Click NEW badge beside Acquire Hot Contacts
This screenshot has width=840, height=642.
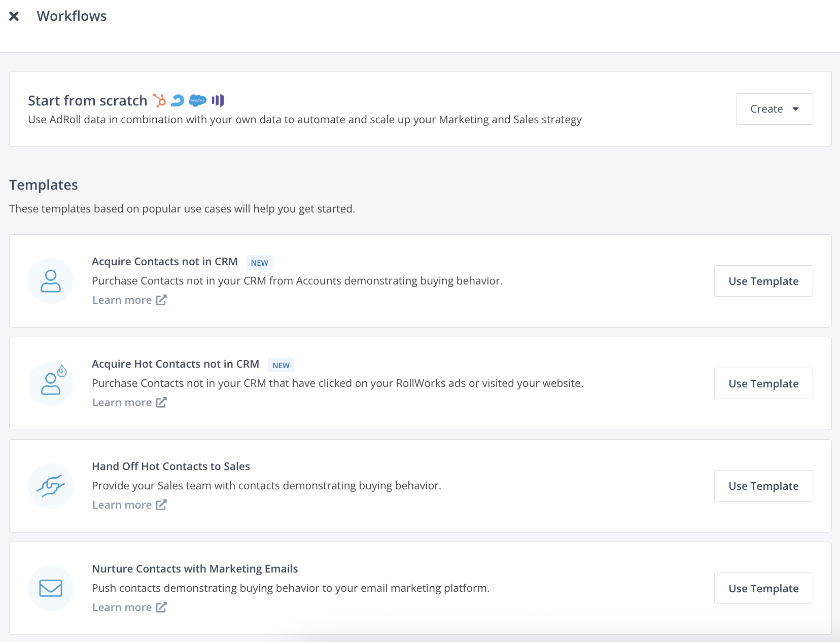pos(281,365)
